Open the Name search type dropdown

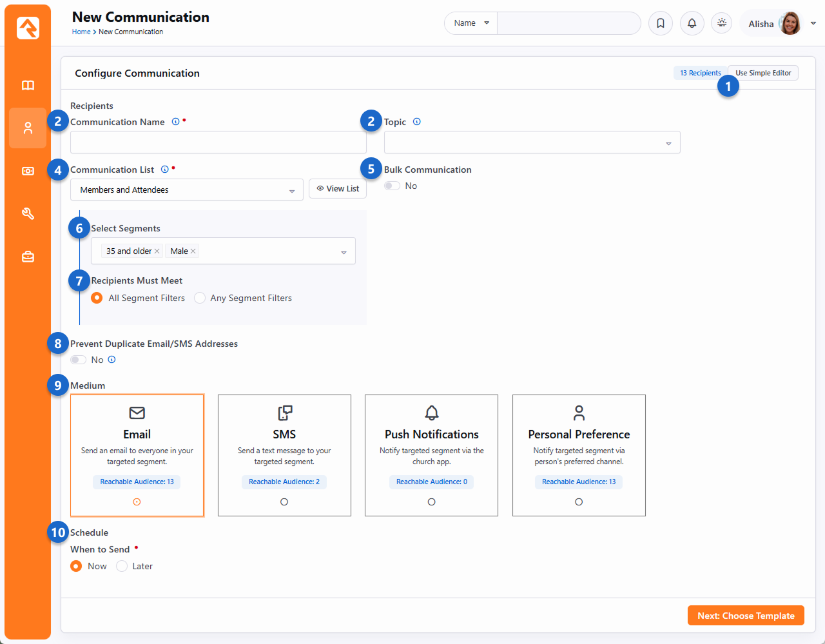pyautogui.click(x=471, y=23)
